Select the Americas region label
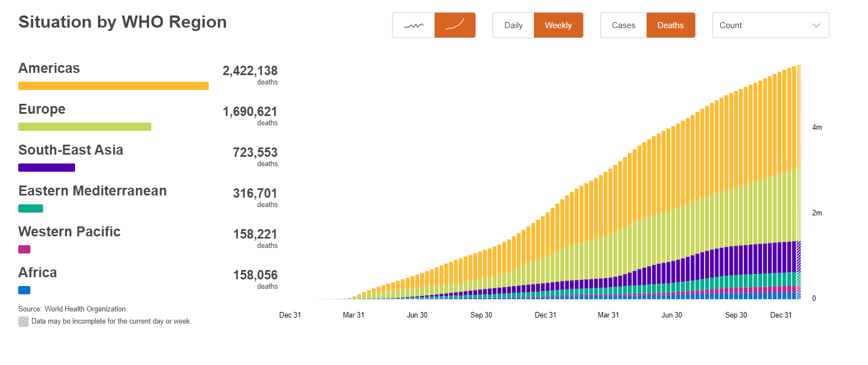This screenshot has width=868, height=365. pos(49,68)
